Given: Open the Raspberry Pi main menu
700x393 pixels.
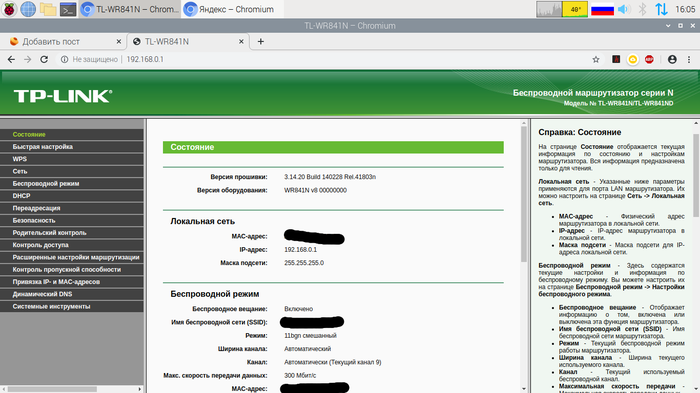Looking at the screenshot, I should (9, 9).
